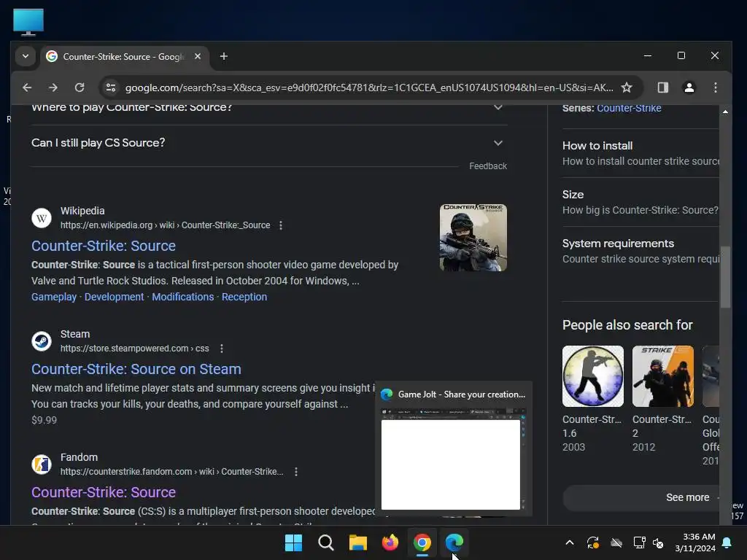Open the Counter-Strike: Source box art thumbnail
This screenshot has height=560, width=747.
coord(473,238)
